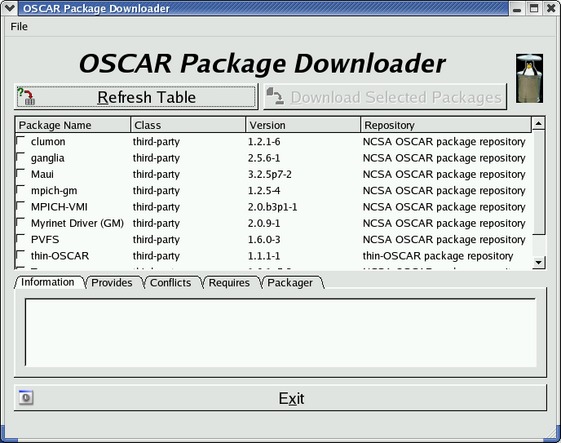
Task: Sort by the Package Name column header
Action: point(73,125)
